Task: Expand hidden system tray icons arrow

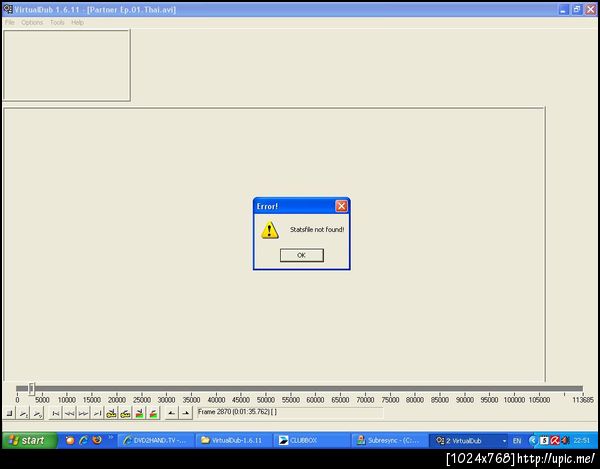Action: pyautogui.click(x=533, y=441)
